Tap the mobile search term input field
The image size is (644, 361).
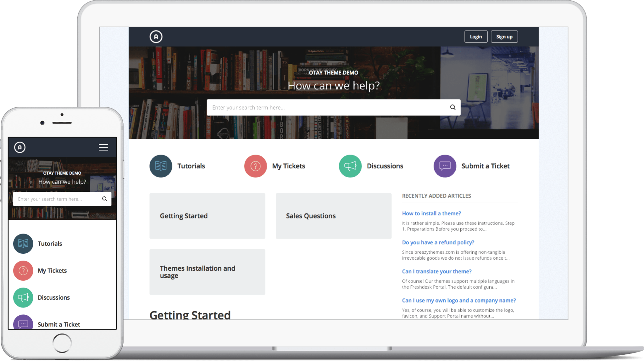pyautogui.click(x=57, y=199)
